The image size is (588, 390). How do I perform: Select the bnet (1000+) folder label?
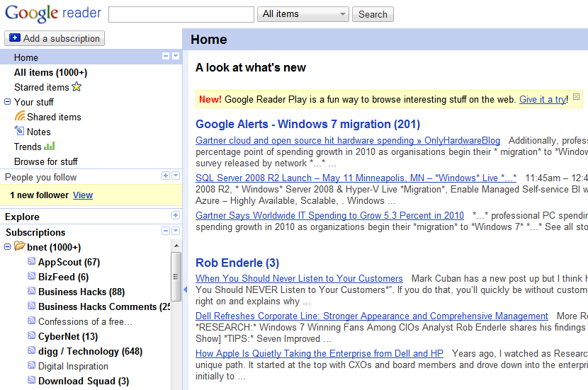pos(54,247)
